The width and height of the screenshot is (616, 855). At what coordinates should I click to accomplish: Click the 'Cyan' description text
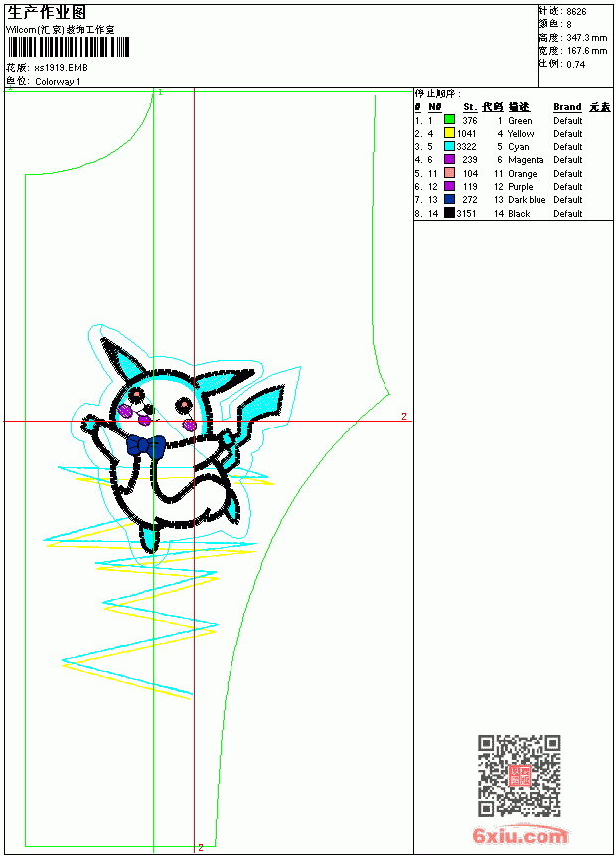pyautogui.click(x=519, y=147)
